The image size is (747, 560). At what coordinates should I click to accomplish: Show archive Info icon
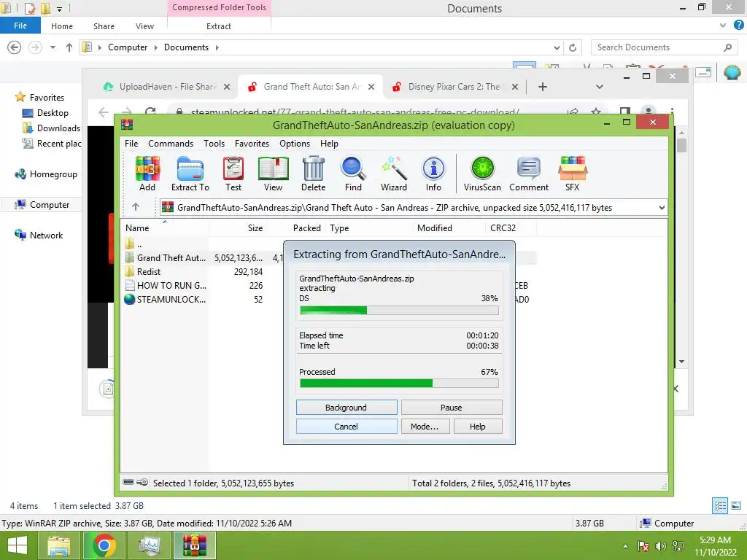pos(433,174)
